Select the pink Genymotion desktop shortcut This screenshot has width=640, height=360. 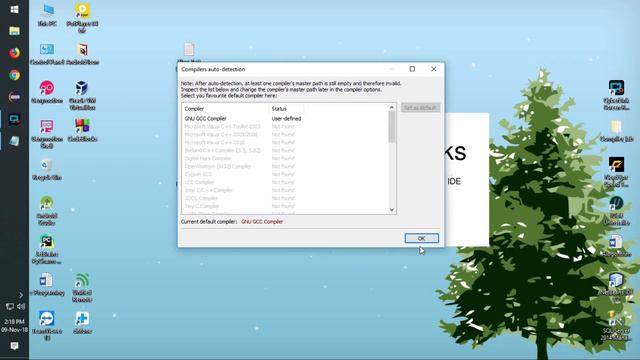click(47, 92)
